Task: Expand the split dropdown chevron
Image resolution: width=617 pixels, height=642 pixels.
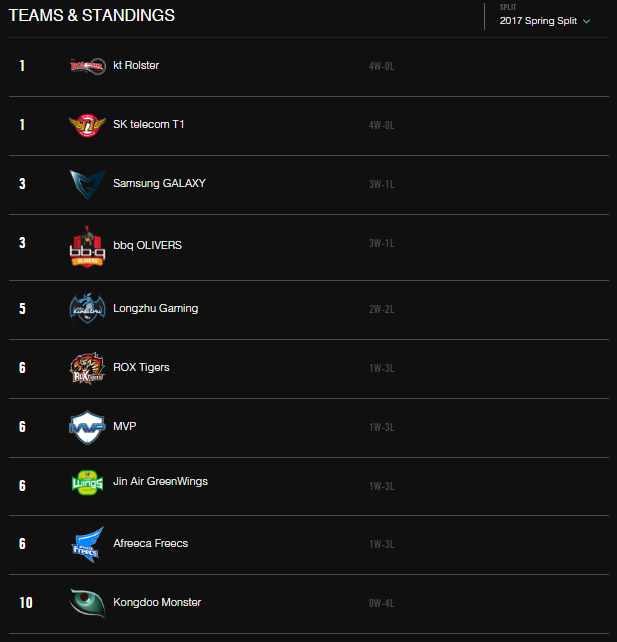Action: pyautogui.click(x=586, y=21)
